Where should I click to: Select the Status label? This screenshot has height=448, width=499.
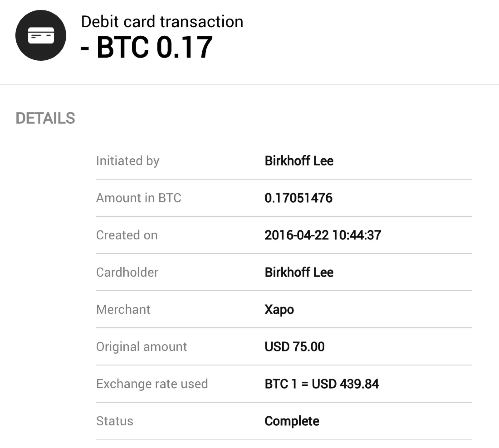115,421
